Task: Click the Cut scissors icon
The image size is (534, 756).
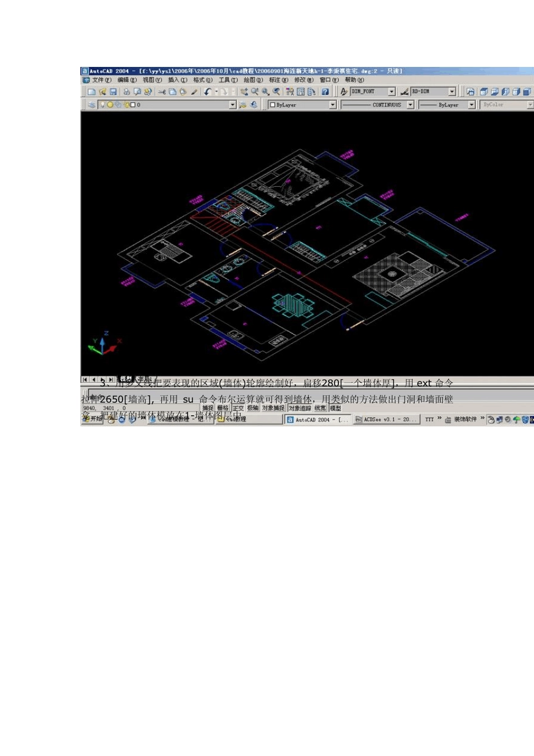Action: tap(162, 92)
